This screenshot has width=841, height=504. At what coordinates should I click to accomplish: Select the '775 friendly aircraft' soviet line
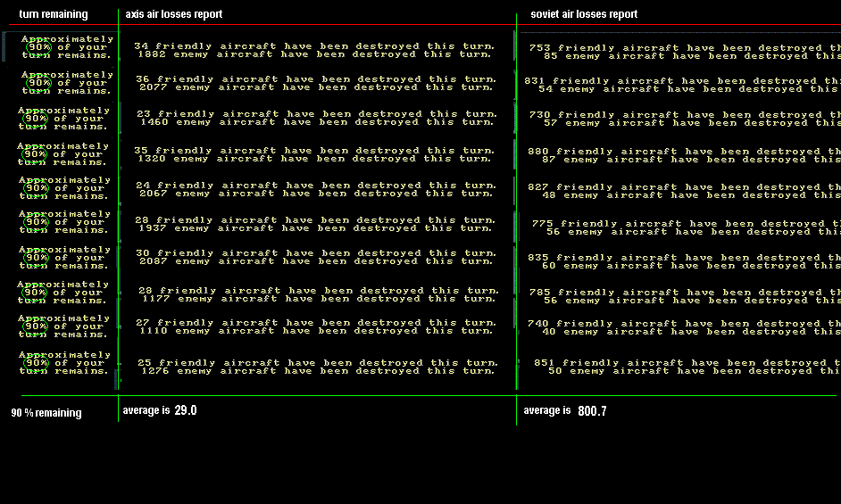point(687,224)
